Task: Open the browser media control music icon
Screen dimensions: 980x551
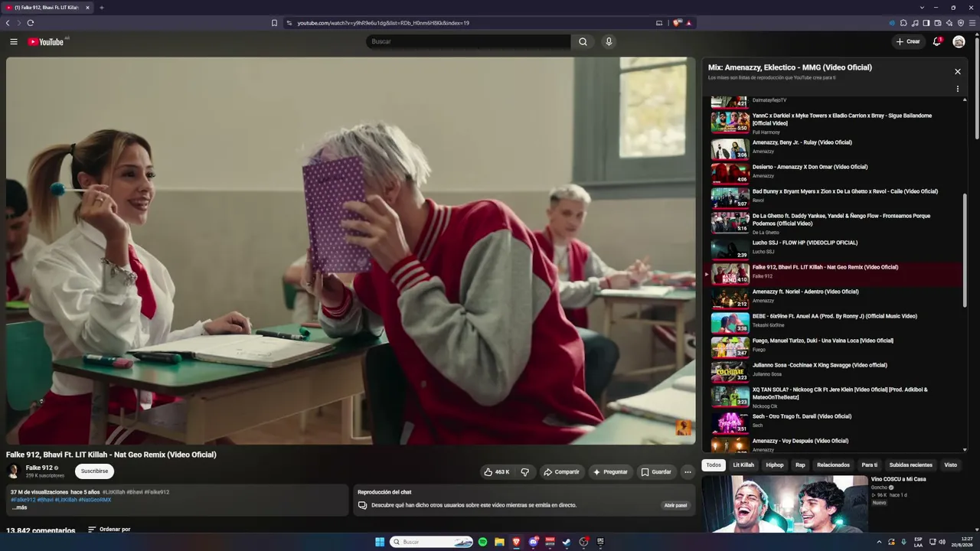Action: pyautogui.click(x=915, y=23)
